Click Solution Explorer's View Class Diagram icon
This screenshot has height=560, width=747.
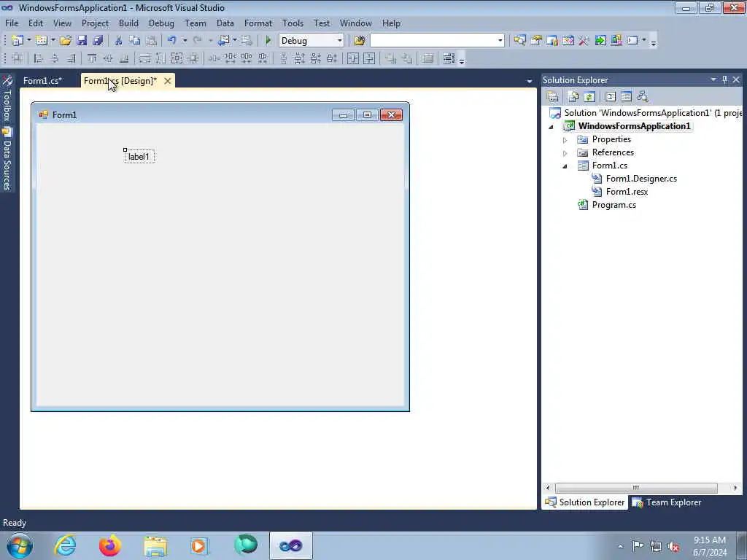coord(643,97)
